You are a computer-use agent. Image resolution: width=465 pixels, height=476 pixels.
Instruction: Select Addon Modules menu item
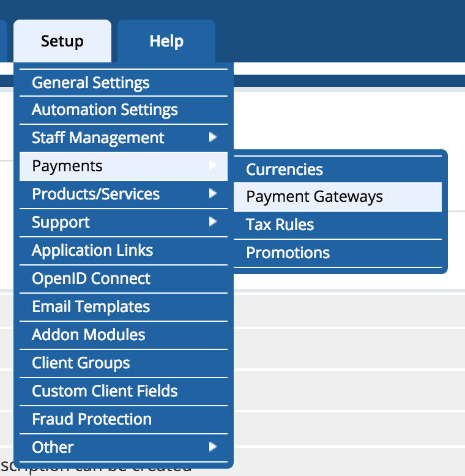pos(89,335)
